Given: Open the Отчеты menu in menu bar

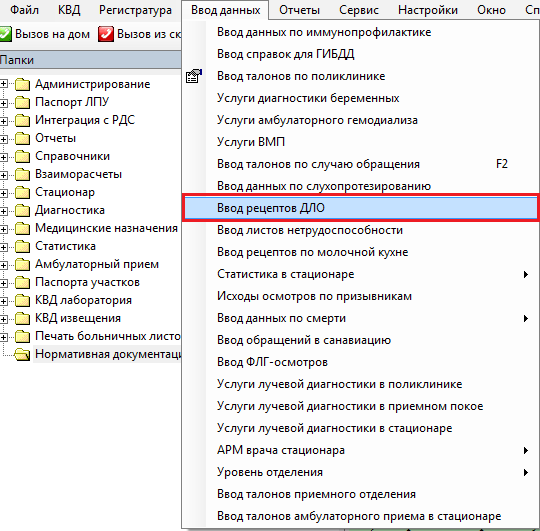Looking at the screenshot, I should [x=299, y=10].
